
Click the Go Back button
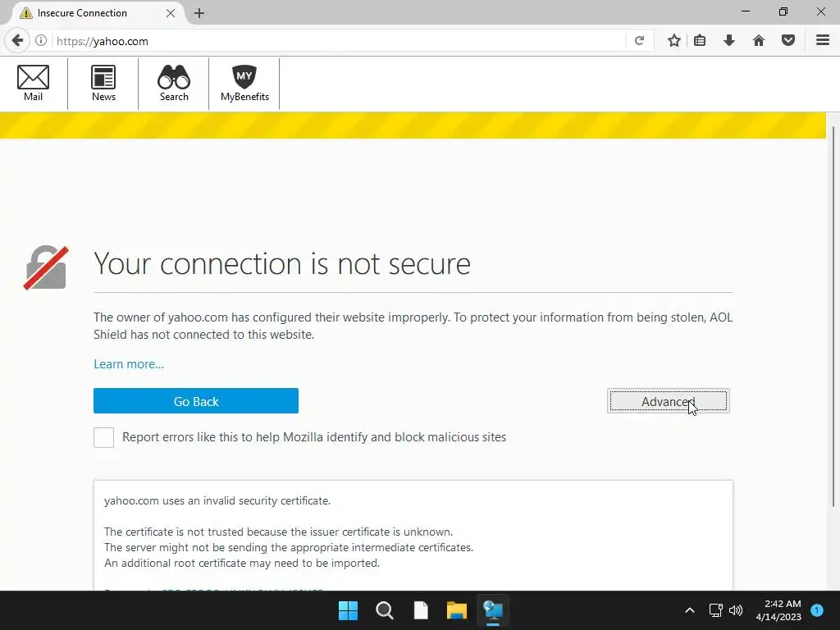[195, 400]
